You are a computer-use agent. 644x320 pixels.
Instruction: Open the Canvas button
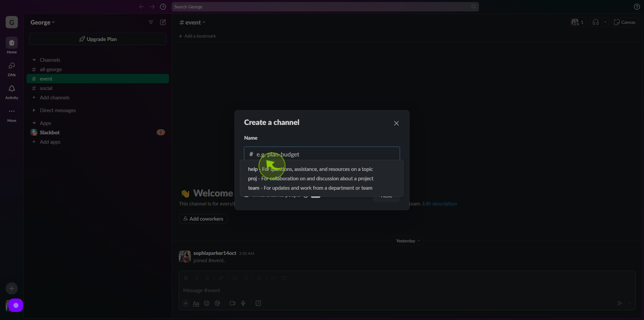click(x=625, y=22)
